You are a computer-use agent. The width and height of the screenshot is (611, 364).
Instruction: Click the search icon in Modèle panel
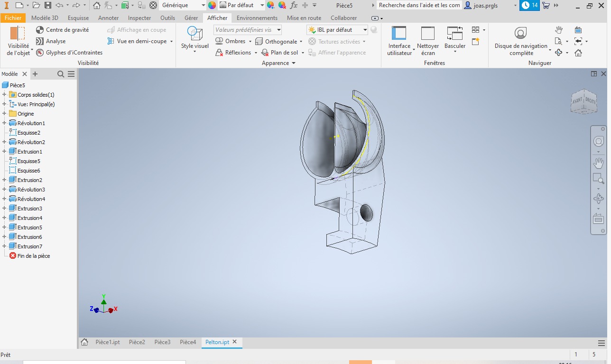click(x=61, y=74)
